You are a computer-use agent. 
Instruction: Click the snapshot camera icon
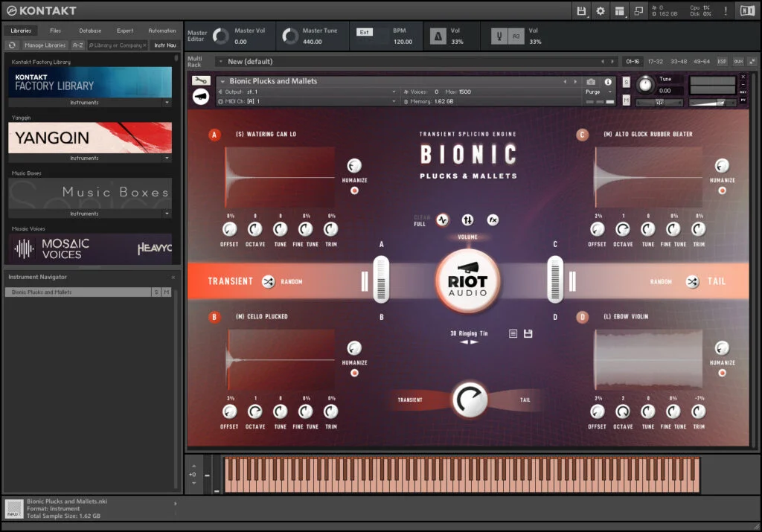click(591, 82)
